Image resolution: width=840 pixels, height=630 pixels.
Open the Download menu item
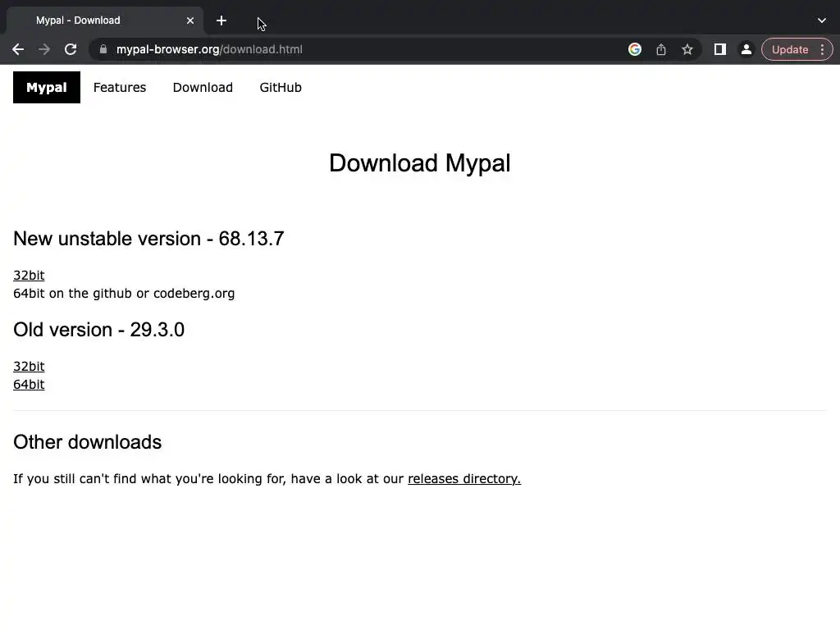[203, 87]
